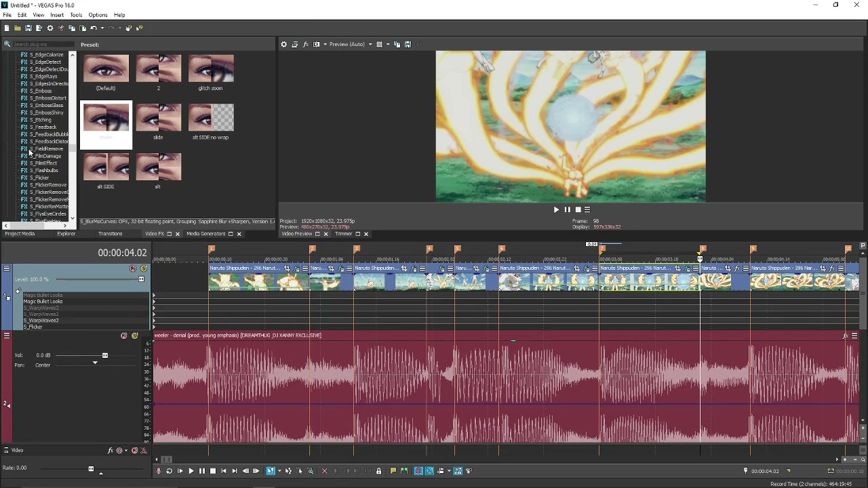The image size is (868, 488).
Task: Toggle split screen view in the preview toolbar
Action: pos(316,44)
